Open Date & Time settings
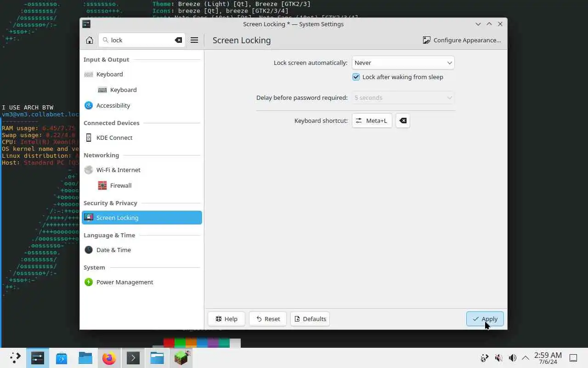The height and width of the screenshot is (368, 588). coord(142,250)
